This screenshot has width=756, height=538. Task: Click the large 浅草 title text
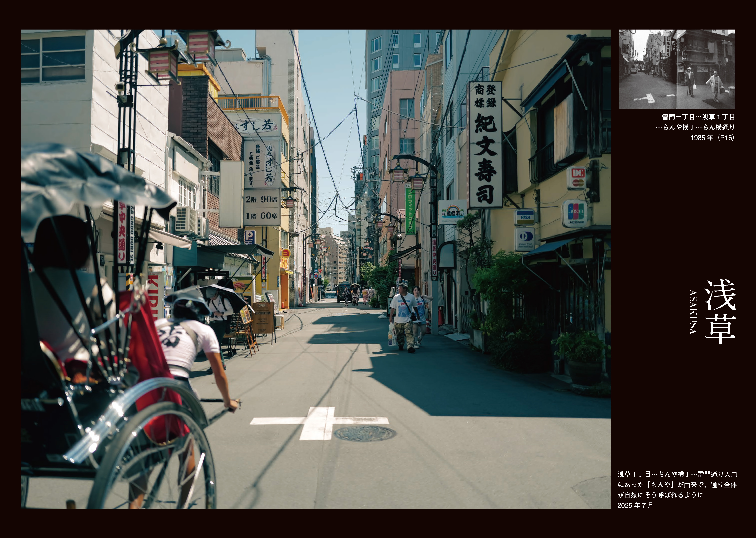[720, 312]
